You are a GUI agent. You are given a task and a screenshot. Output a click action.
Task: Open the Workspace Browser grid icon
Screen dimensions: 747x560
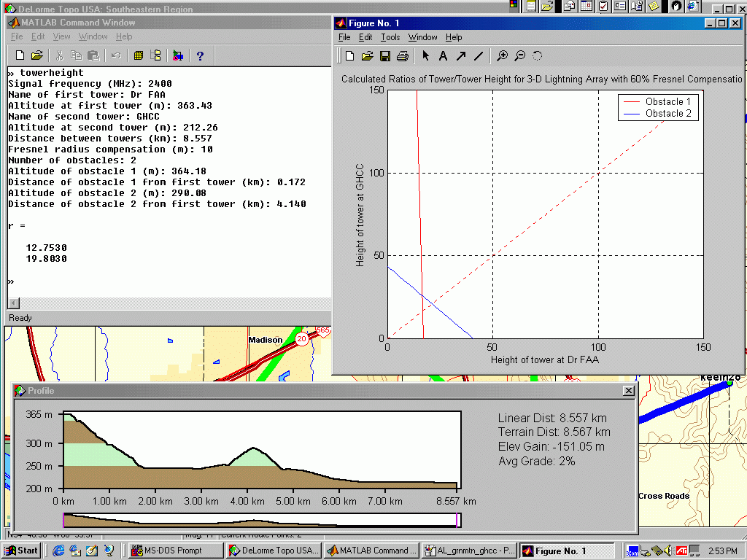point(139,55)
